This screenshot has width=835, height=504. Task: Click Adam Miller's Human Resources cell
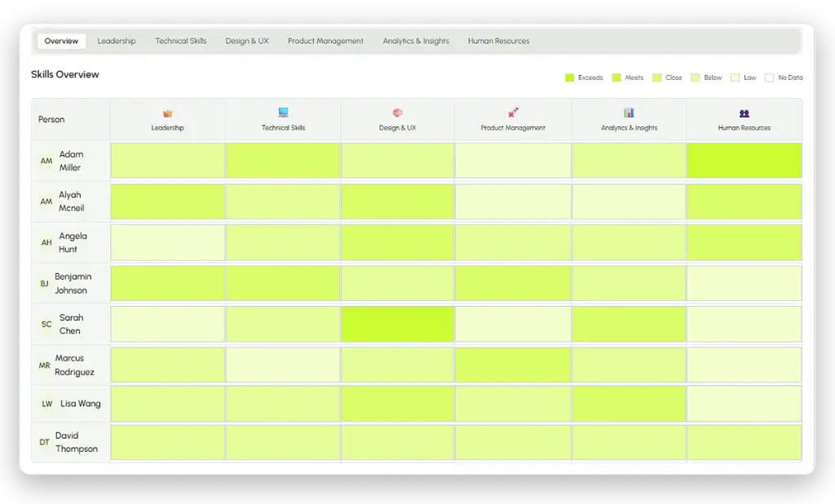(744, 161)
